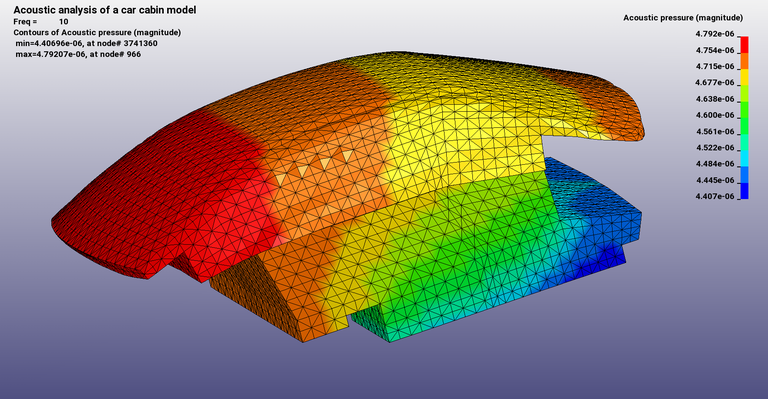Click the title Acoustic analysis of a car cabin model

point(105,10)
